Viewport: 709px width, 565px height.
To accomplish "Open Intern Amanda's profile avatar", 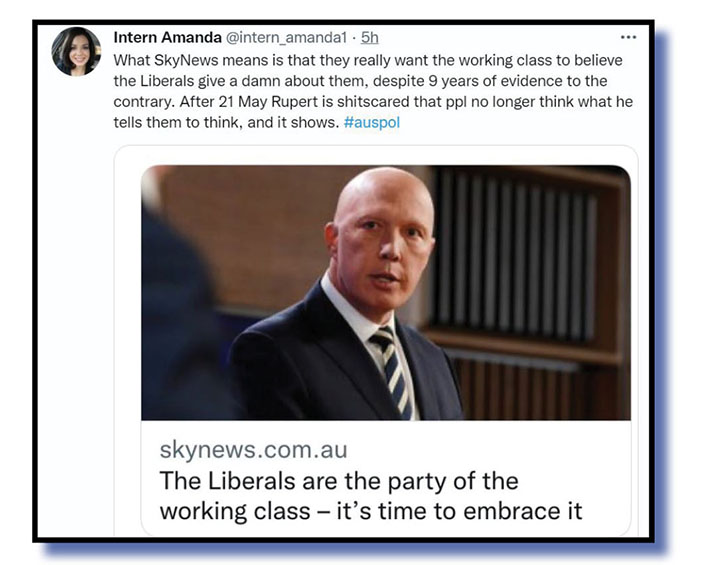I will pos(76,51).
